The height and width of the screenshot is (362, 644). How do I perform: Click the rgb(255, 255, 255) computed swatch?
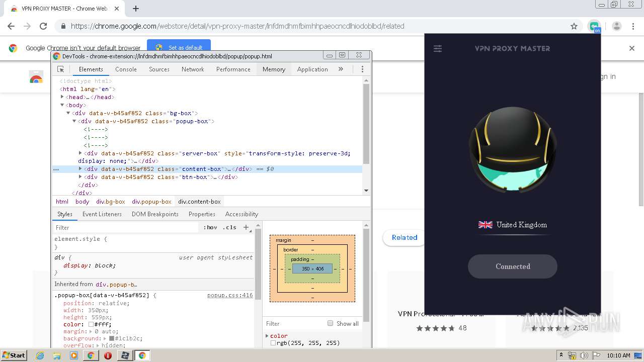[273, 343]
